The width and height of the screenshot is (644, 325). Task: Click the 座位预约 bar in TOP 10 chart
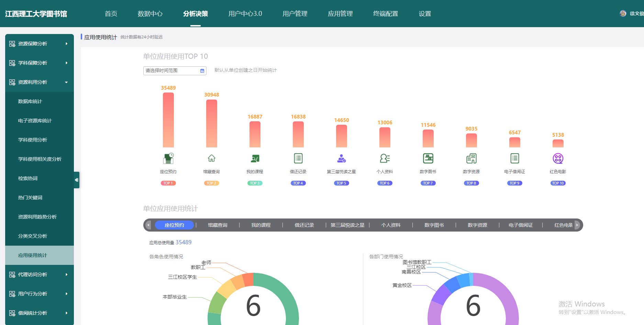[x=168, y=120]
